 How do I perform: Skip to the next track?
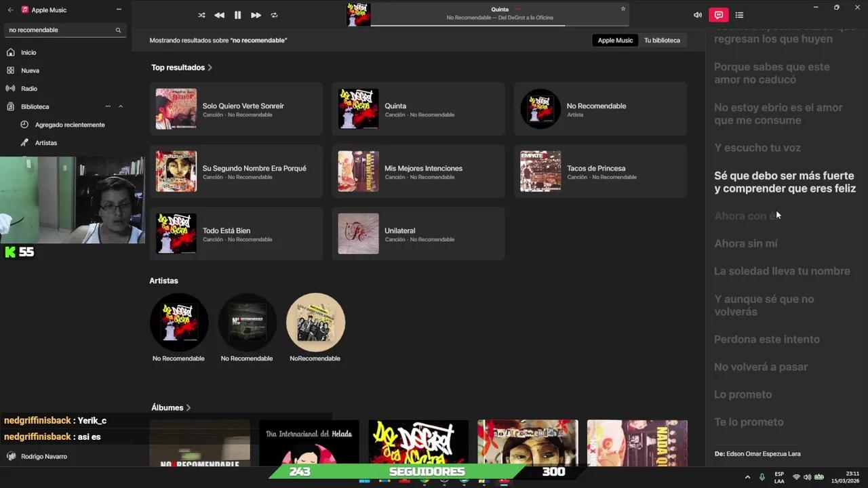pos(256,15)
